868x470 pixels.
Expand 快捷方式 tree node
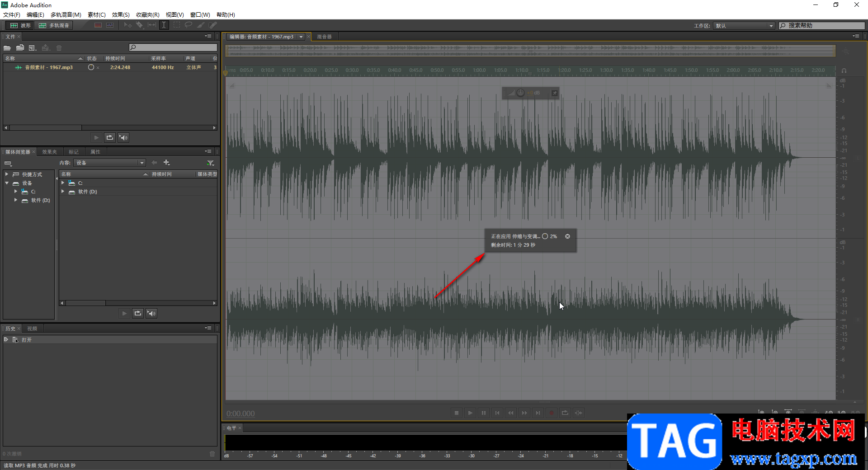pos(7,174)
